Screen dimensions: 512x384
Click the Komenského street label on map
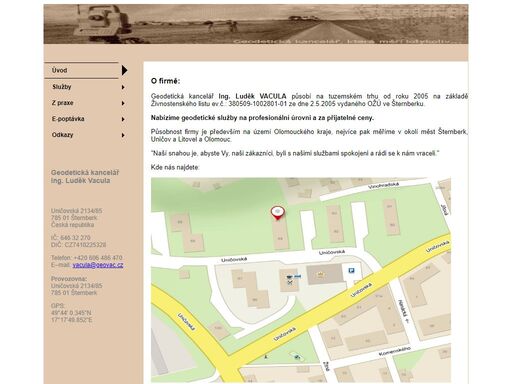pyautogui.click(x=395, y=352)
